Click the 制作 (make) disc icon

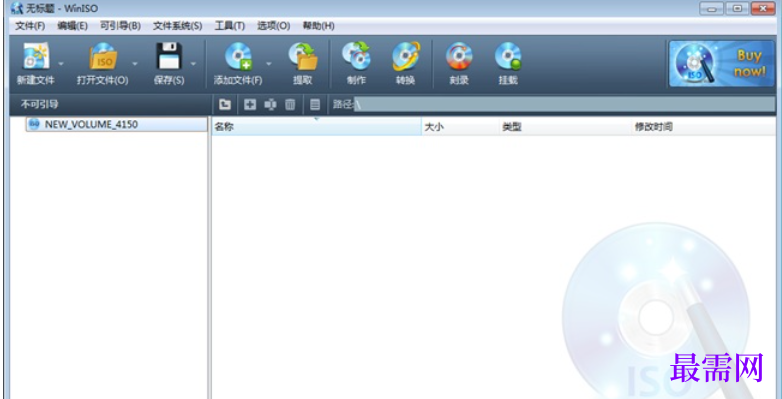coord(356,56)
